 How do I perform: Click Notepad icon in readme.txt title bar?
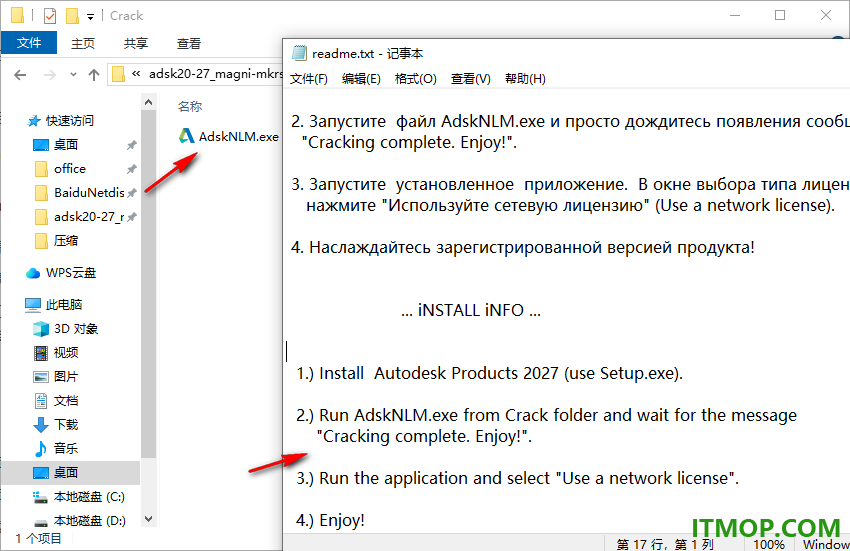click(299, 53)
